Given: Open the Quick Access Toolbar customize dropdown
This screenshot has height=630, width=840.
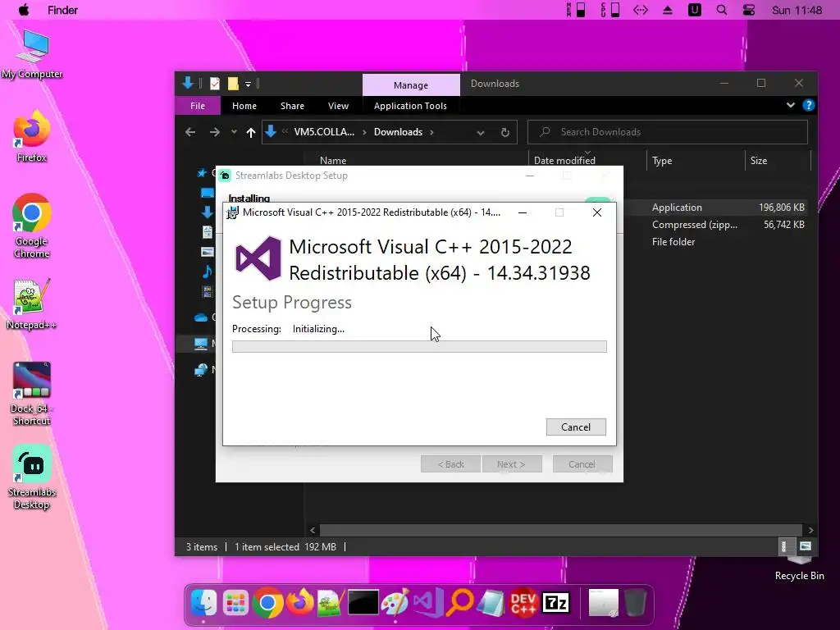Looking at the screenshot, I should [x=248, y=84].
